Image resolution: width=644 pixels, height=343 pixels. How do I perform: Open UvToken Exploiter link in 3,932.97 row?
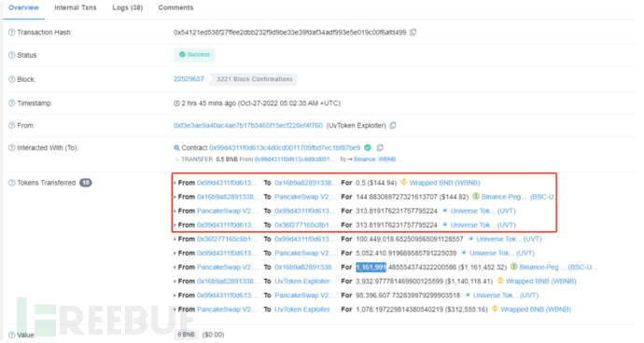tap(302, 281)
